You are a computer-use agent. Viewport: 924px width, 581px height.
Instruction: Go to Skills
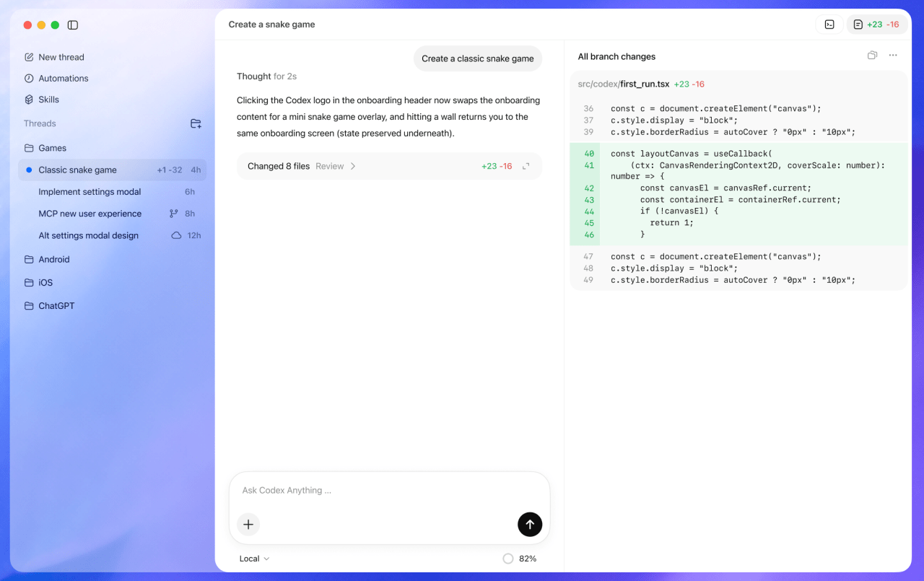[48, 100]
